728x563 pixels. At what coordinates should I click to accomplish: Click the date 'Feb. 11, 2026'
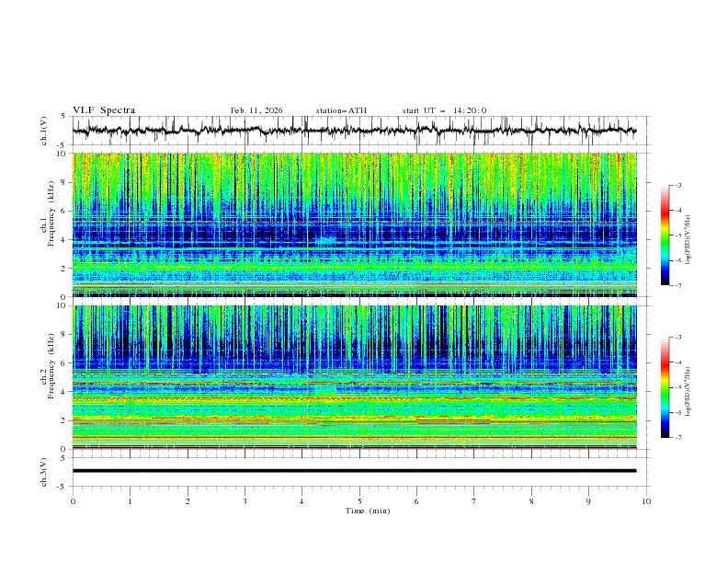[x=256, y=110]
